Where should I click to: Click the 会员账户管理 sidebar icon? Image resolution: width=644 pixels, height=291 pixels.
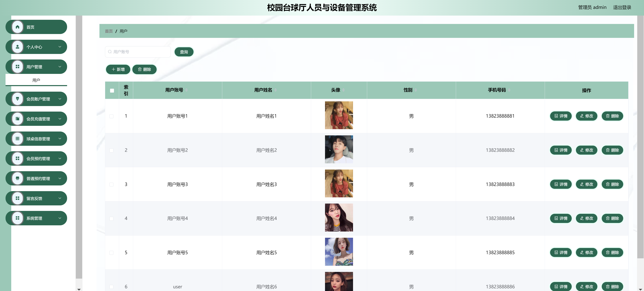pyautogui.click(x=17, y=99)
